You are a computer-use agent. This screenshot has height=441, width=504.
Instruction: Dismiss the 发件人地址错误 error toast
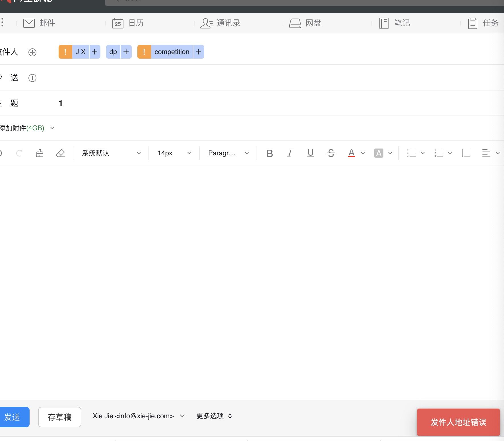[x=458, y=422]
